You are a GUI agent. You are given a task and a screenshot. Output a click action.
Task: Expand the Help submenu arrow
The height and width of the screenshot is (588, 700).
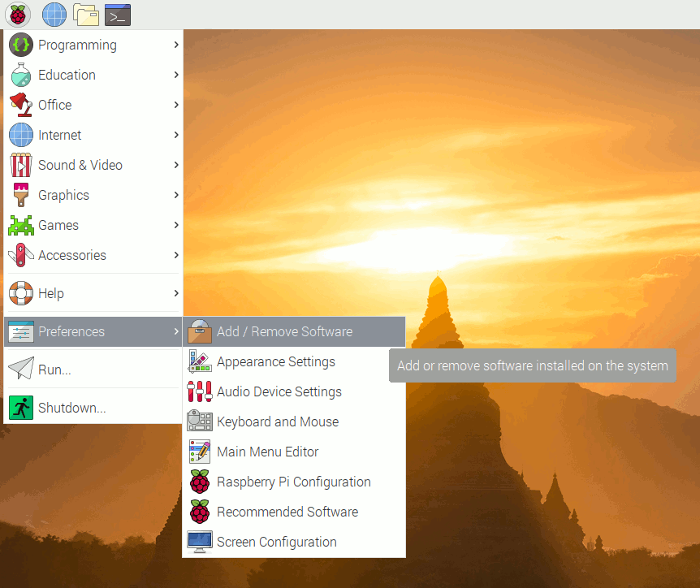coord(176,293)
